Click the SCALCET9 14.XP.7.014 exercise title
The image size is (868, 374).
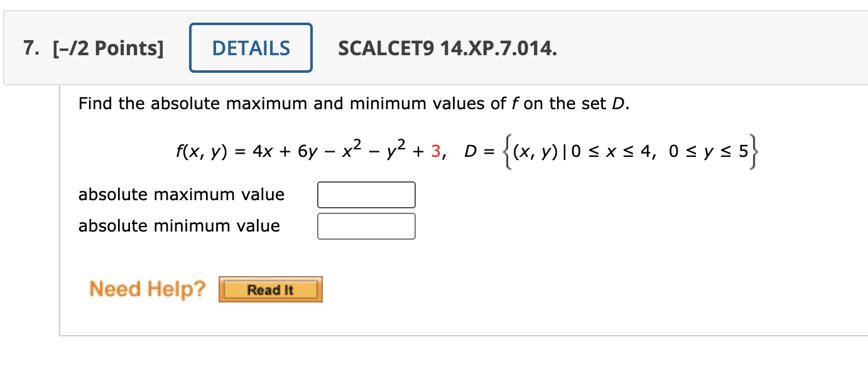coord(446,48)
